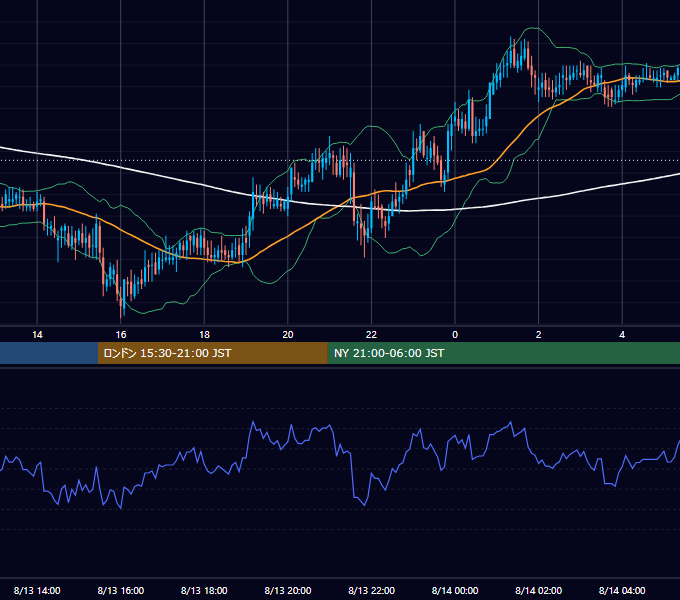This screenshot has height=600, width=680.
Task: Click the 8/13 22:00 time label
Action: coord(371,590)
